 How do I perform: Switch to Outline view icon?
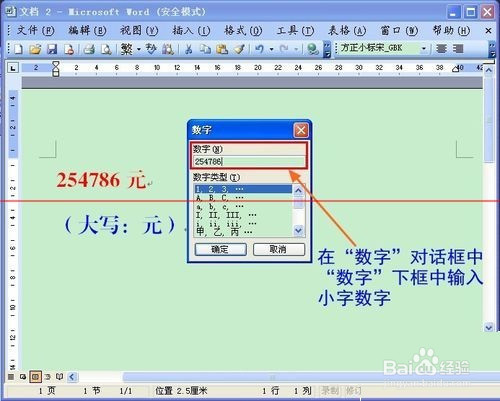coord(48,377)
